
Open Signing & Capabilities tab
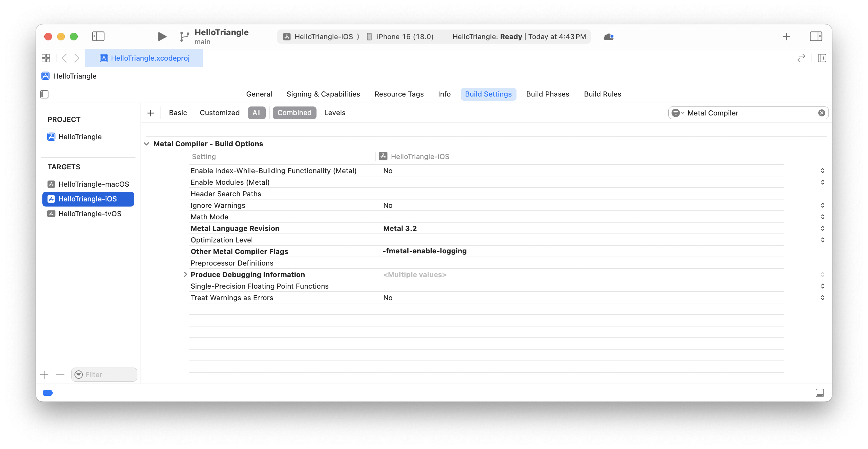click(323, 94)
